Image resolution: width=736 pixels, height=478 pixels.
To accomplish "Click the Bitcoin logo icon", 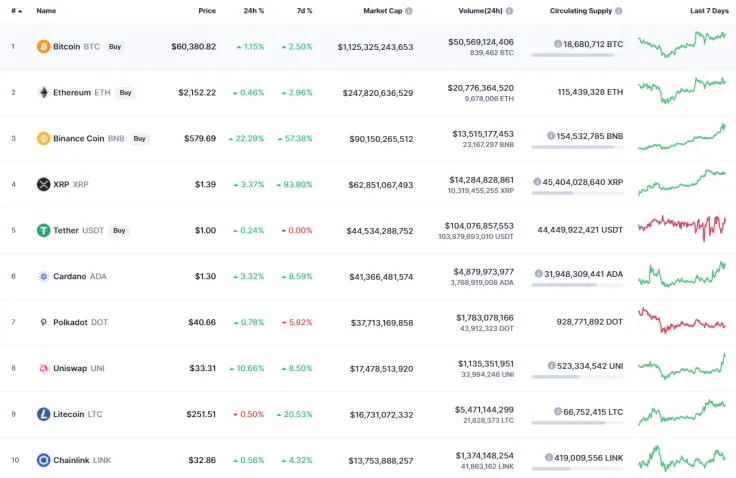I will pos(43,47).
